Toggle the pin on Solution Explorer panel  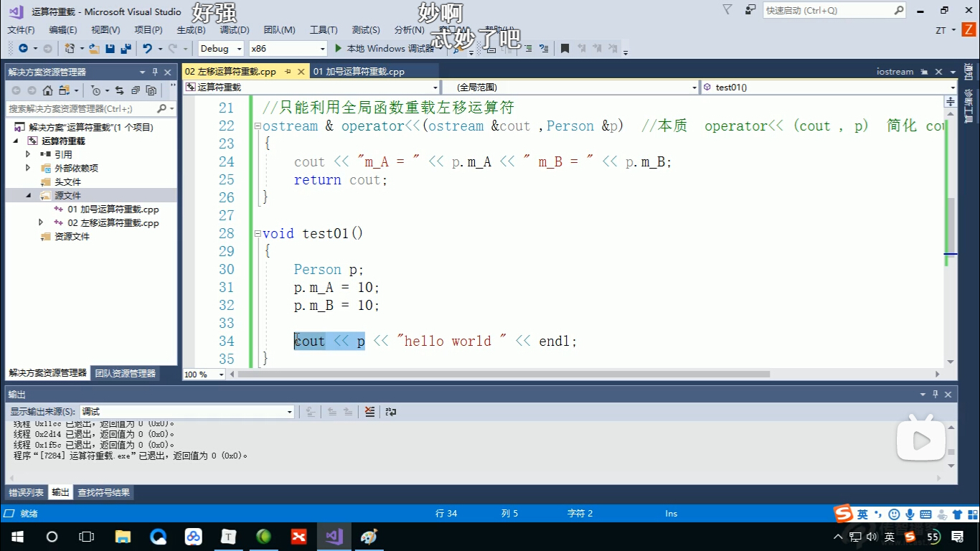(x=155, y=72)
